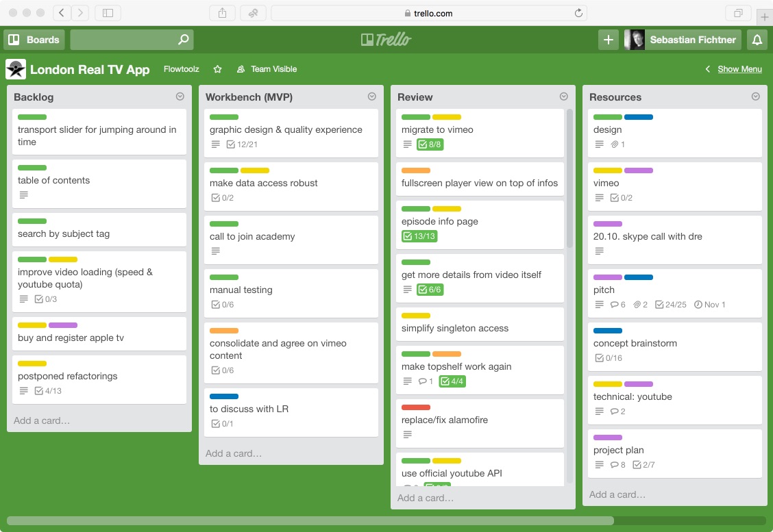The image size is (773, 532).
Task: Click the 0/3 checklist badge on improve video loading
Action: tap(46, 299)
